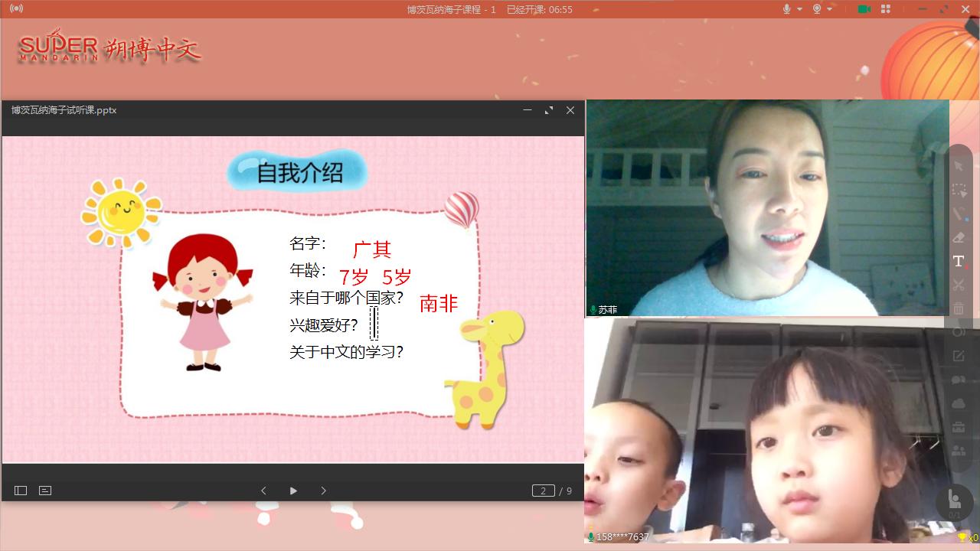Viewport: 980px width, 551px height.
Task: Expand courseware panel to fullscreen
Action: [x=548, y=110]
